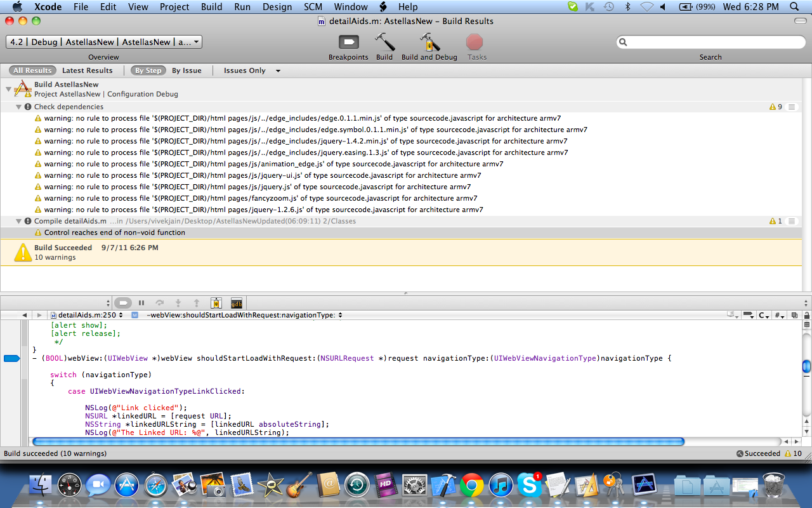The height and width of the screenshot is (508, 812).
Task: Click the red Tasks stop icon
Action: 475,42
